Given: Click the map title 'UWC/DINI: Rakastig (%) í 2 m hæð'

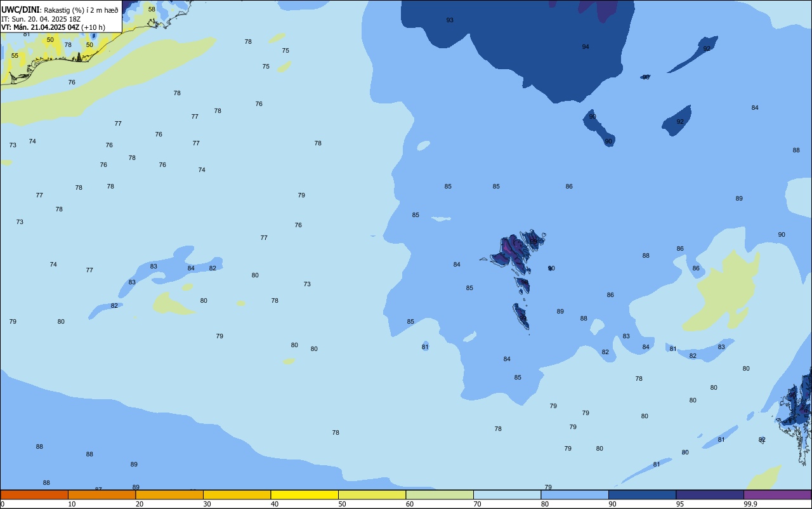Looking at the screenshot, I should pyautogui.click(x=60, y=10).
